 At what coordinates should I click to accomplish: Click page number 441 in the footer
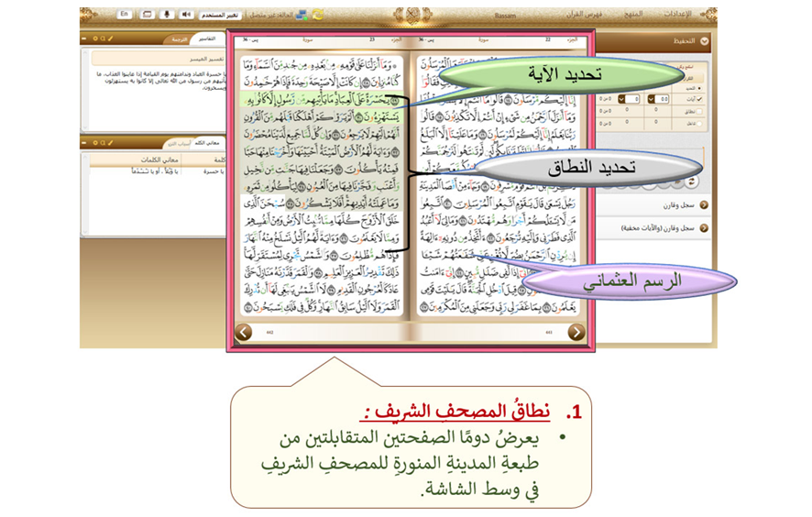pos(549,332)
